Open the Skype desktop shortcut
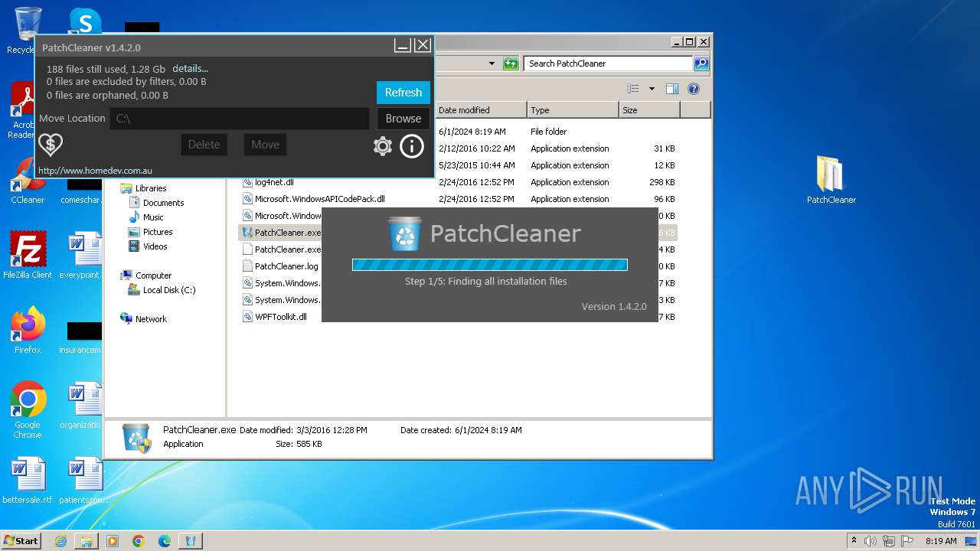Viewport: 980px width, 551px height. coord(85,21)
